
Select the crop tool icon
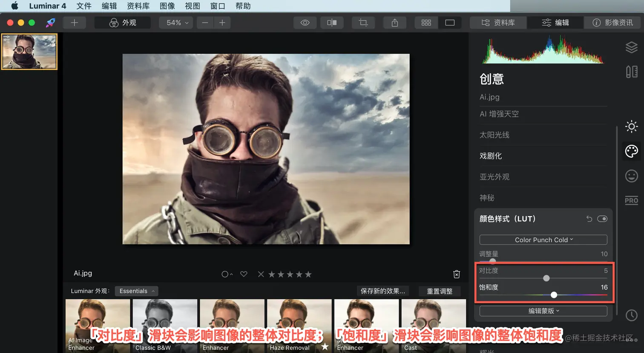coord(363,23)
